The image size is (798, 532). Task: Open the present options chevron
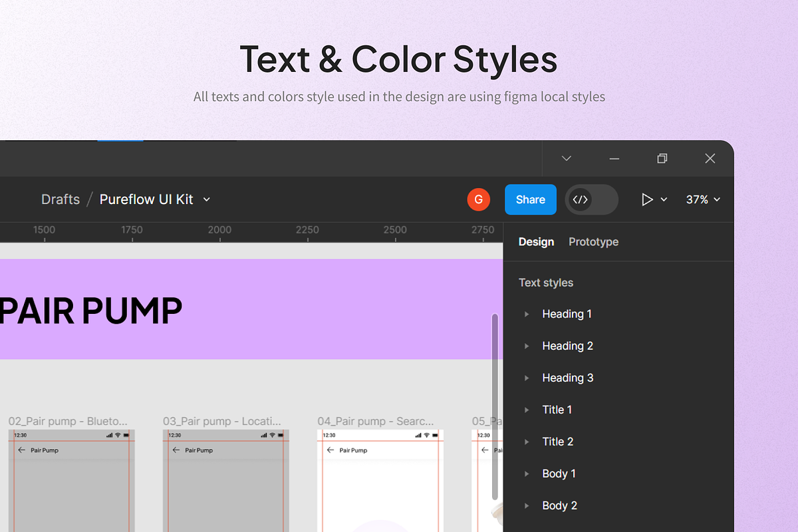click(x=664, y=199)
